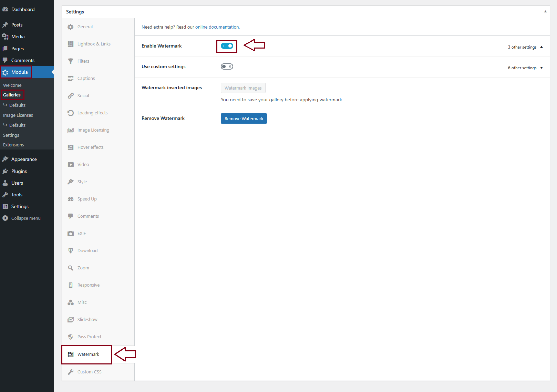The width and height of the screenshot is (557, 392).
Task: Open the EXIF camera icon
Action: click(71, 234)
